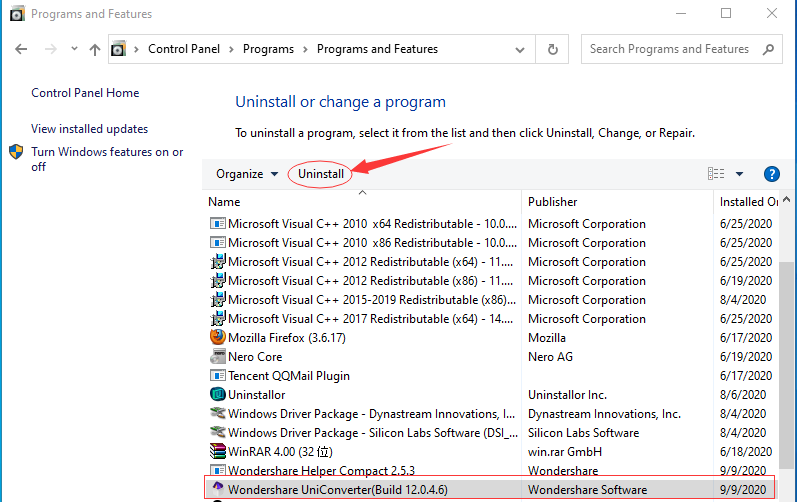Screen dimensions: 797x502
Task: Select WinRAR 4.00 (32 位) entry
Action: pyautogui.click(x=280, y=452)
